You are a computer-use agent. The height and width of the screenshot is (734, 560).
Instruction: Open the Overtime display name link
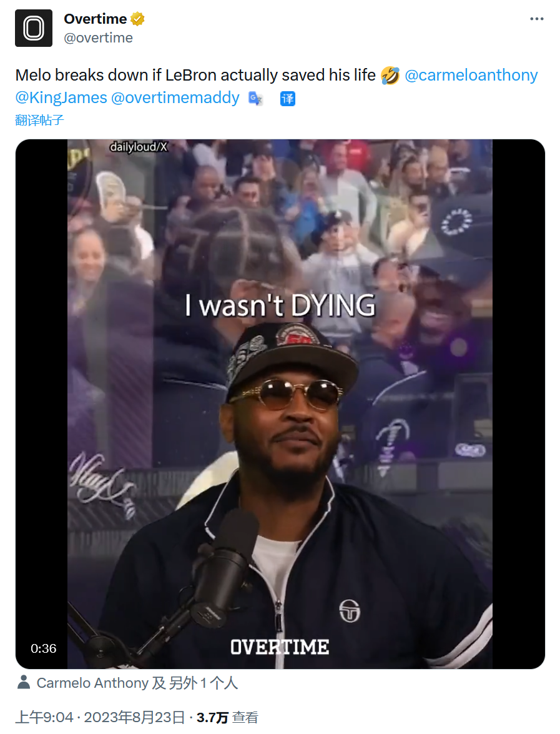95,19
